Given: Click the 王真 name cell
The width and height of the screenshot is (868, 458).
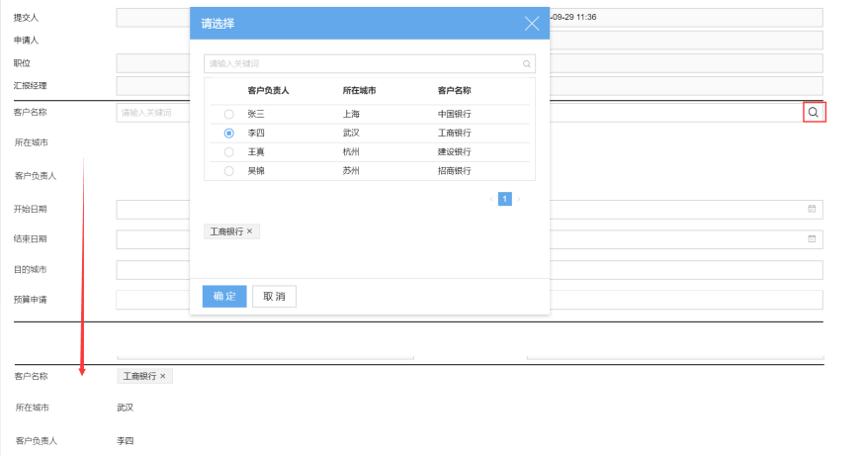Looking at the screenshot, I should pos(256,151).
